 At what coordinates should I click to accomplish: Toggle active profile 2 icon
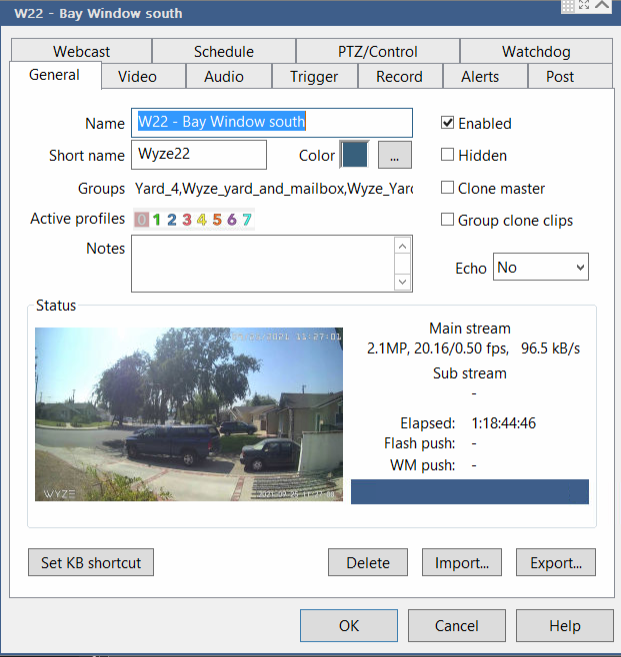click(172, 219)
